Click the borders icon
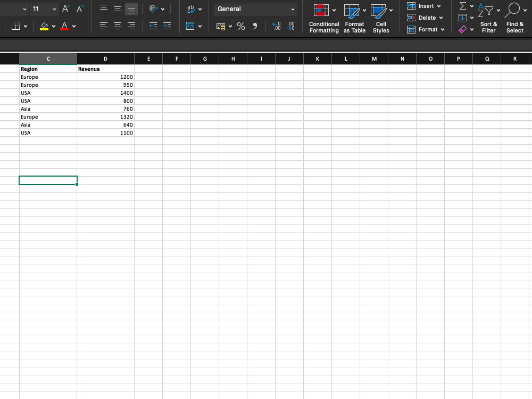 (x=15, y=26)
